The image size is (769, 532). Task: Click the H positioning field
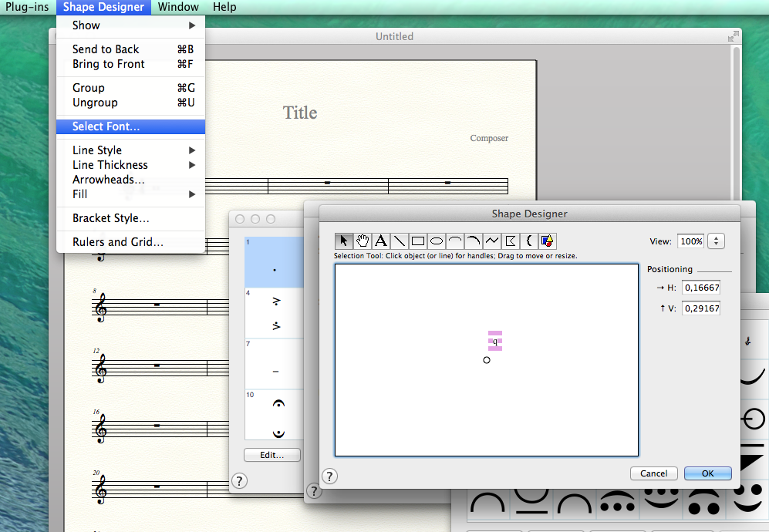tap(700, 288)
